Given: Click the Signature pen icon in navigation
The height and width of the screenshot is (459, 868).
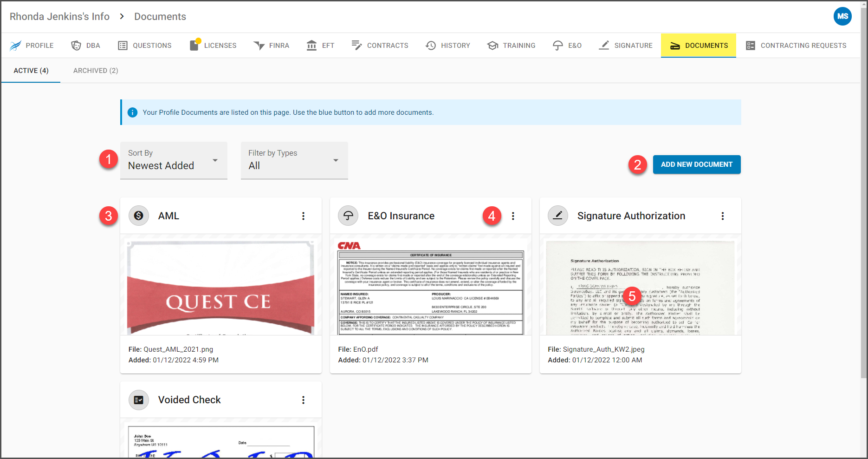Looking at the screenshot, I should (604, 45).
